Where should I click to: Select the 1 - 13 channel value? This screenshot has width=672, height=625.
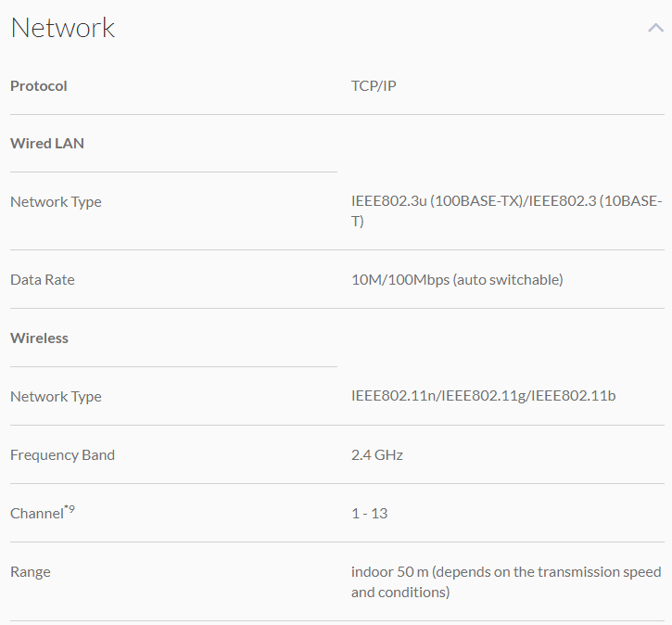point(369,514)
